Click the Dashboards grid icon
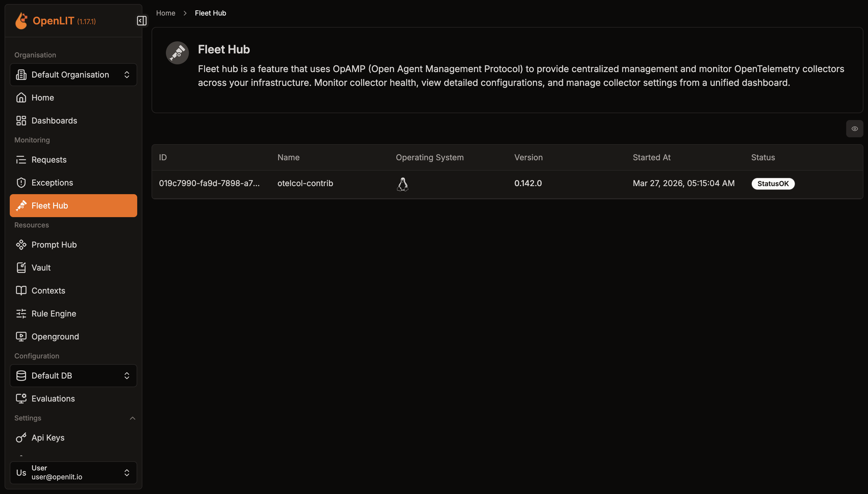 (21, 121)
